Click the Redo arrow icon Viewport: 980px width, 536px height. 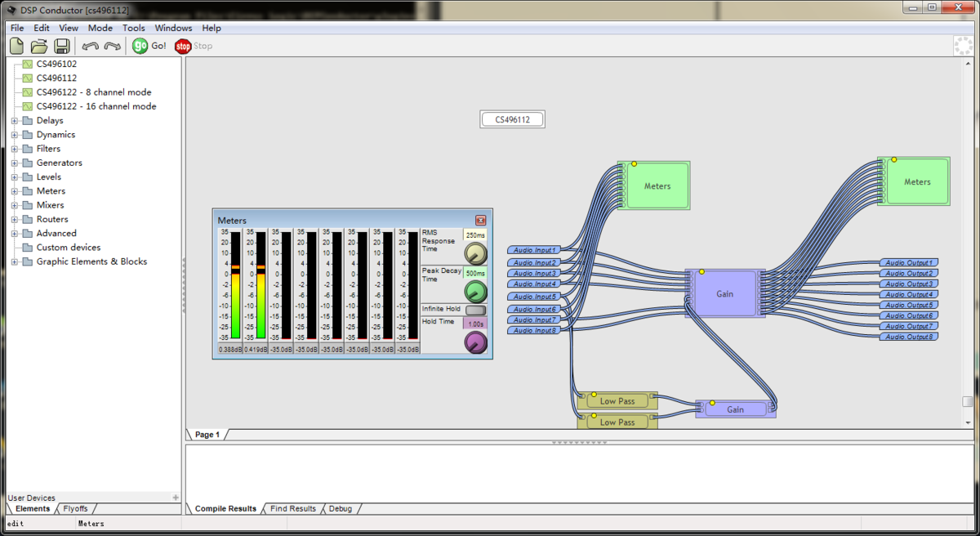tap(112, 46)
